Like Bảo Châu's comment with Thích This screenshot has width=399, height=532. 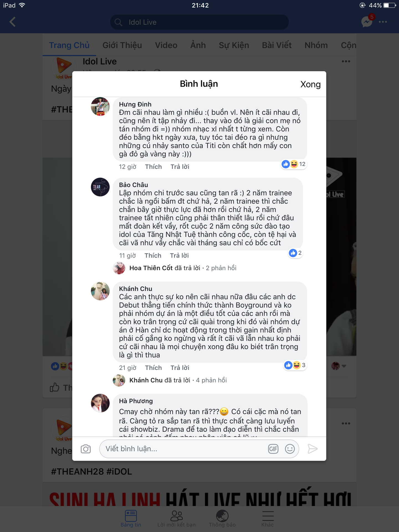153,255
